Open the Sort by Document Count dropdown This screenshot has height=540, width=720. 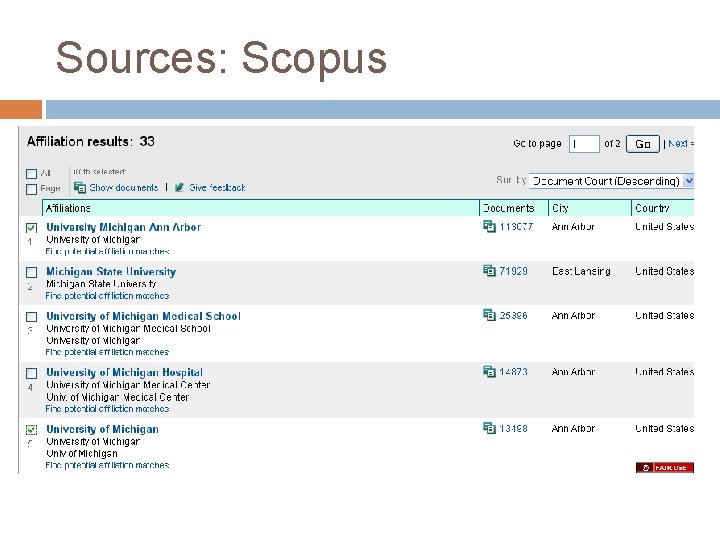(x=611, y=181)
